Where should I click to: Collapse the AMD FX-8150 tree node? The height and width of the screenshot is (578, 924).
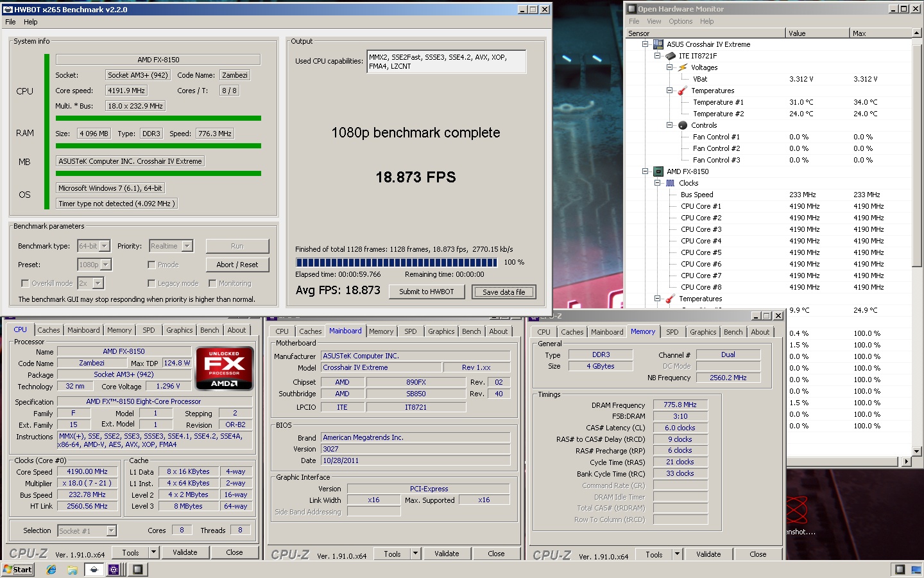[x=646, y=171]
